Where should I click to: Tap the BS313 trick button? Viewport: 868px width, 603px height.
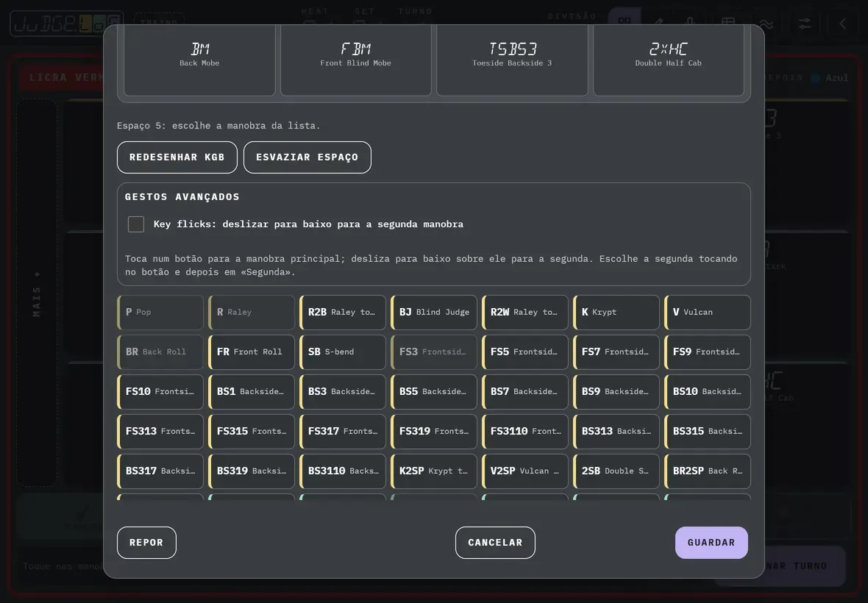(x=616, y=432)
